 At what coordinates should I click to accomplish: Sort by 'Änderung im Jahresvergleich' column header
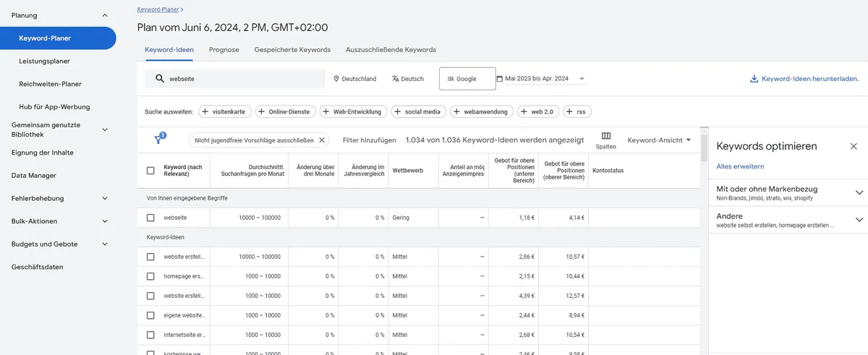[x=363, y=171]
